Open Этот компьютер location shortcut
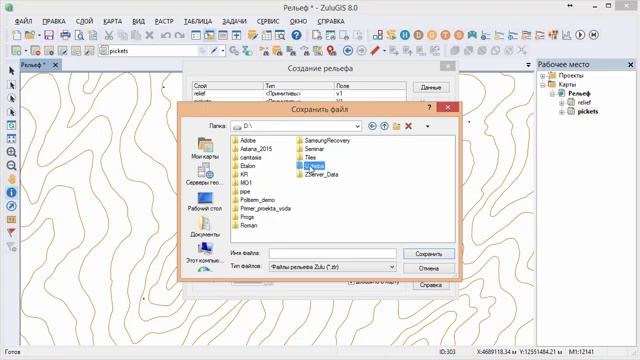Screen dimensions: 640x360 click(205, 253)
